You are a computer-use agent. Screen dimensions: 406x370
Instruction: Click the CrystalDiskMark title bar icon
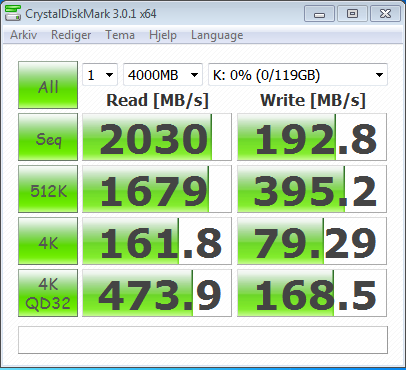click(13, 14)
